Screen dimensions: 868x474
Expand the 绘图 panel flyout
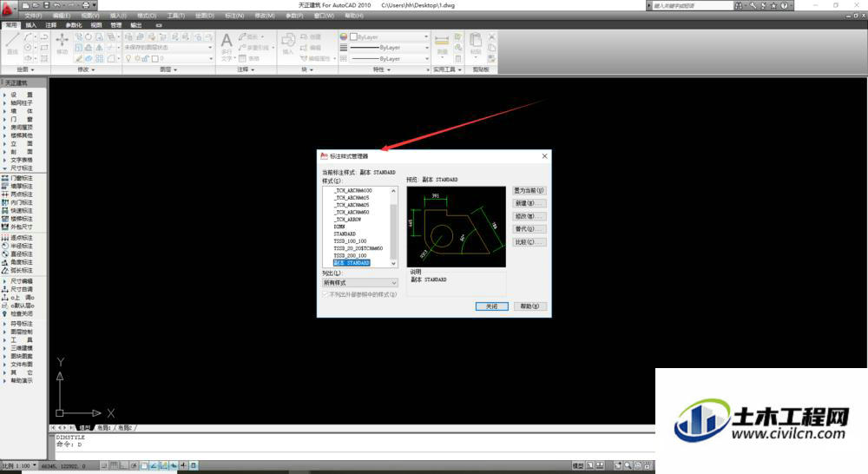pyautogui.click(x=25, y=69)
